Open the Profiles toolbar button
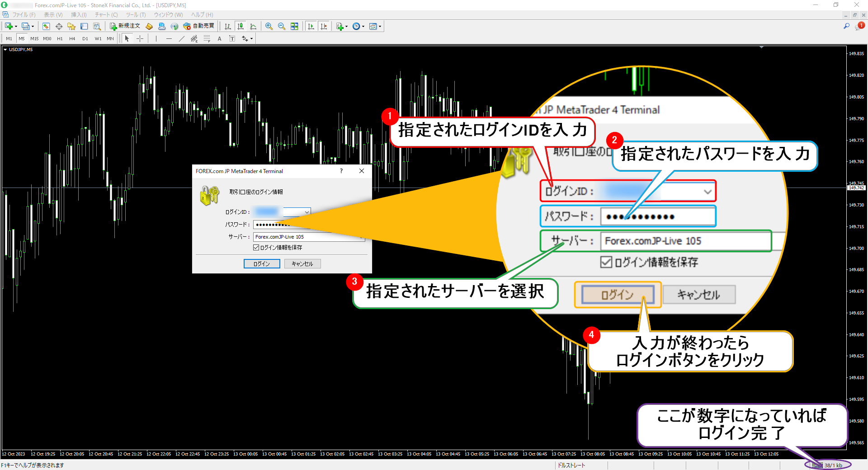This screenshot has height=470, width=868. 26,26
